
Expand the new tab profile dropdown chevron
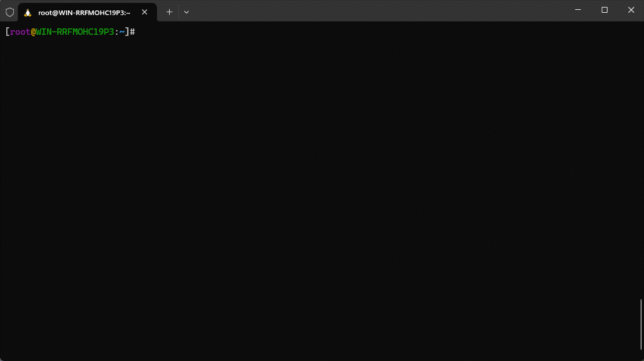(x=186, y=12)
